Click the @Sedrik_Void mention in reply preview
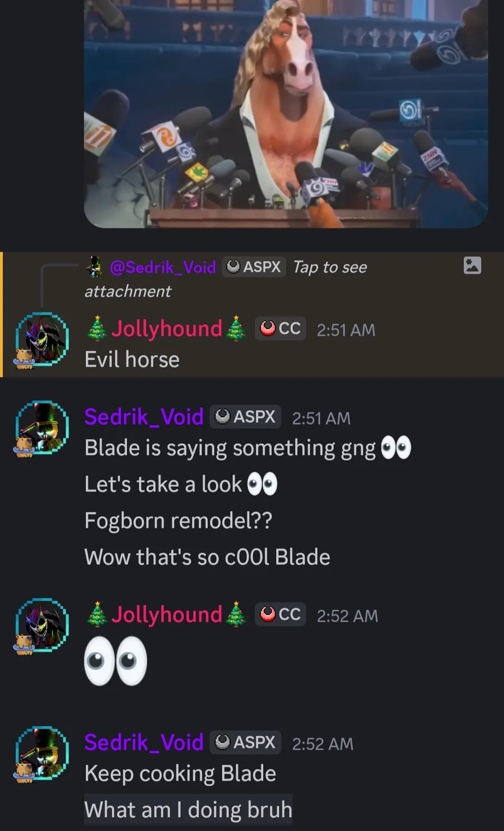The image size is (504, 831). pos(162,267)
